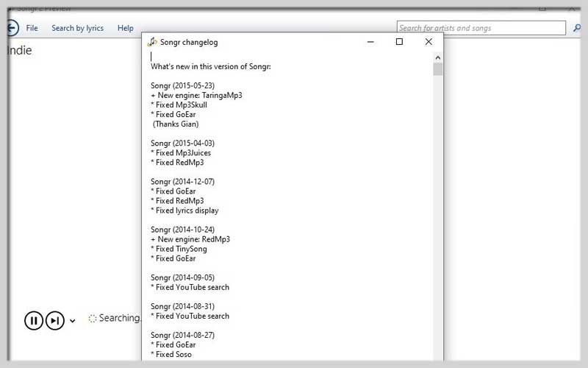Expand the player options chevron
Viewport: 588px width, 368px height.
coord(72,321)
